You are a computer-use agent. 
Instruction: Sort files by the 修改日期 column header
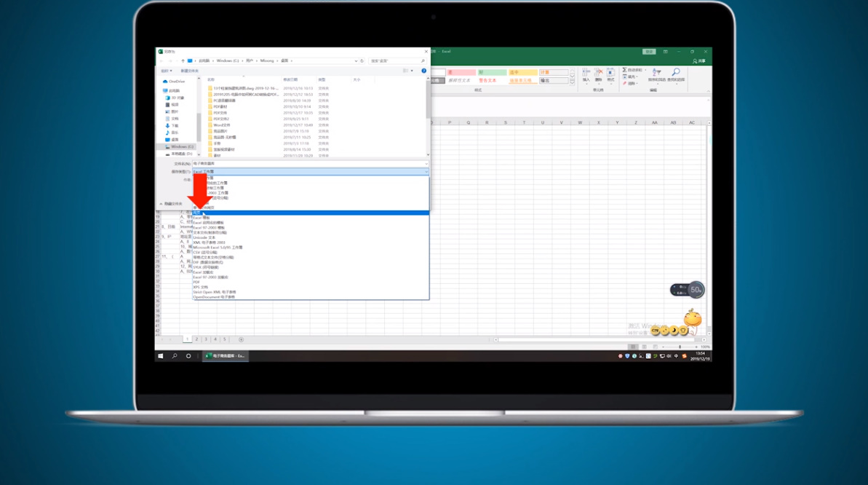(290, 80)
